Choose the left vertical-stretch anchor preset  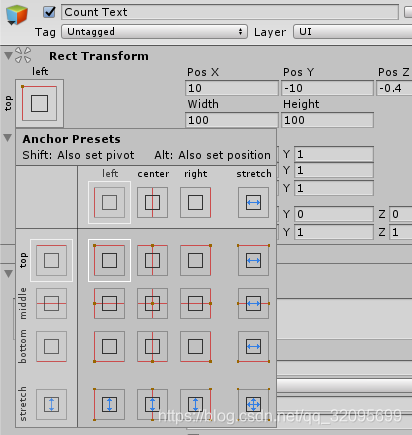click(x=109, y=404)
